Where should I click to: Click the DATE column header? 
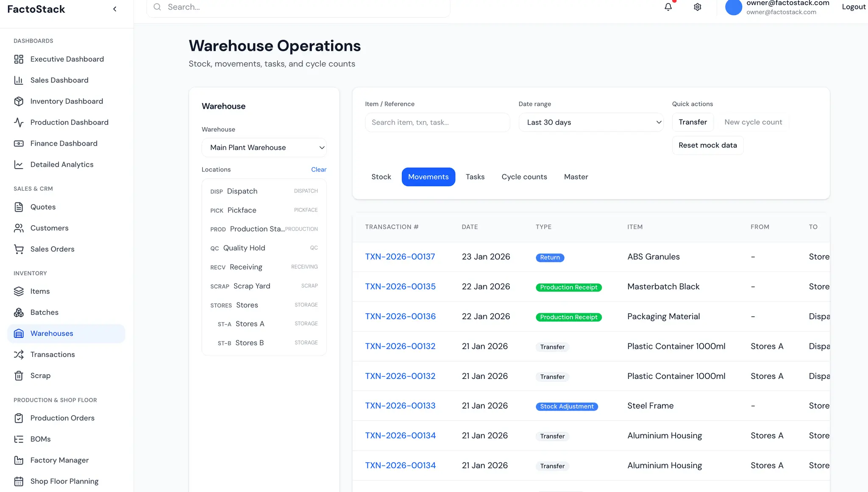(x=470, y=227)
